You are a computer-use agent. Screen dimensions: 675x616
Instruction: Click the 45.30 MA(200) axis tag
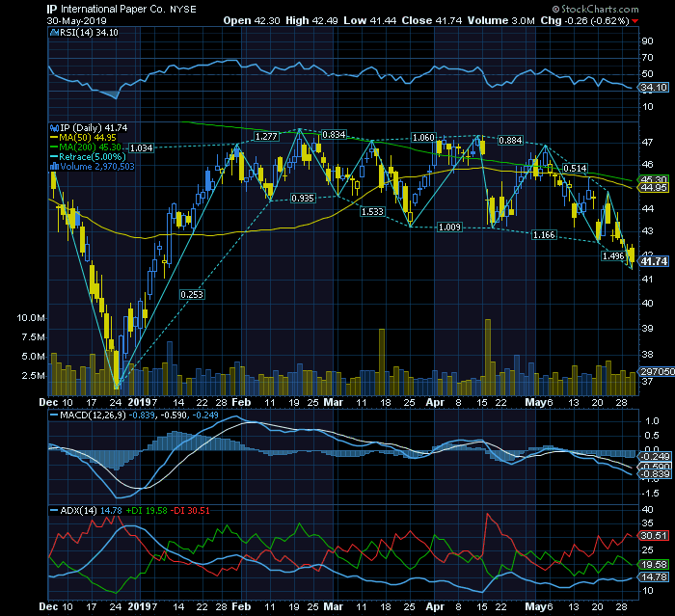coord(654,179)
